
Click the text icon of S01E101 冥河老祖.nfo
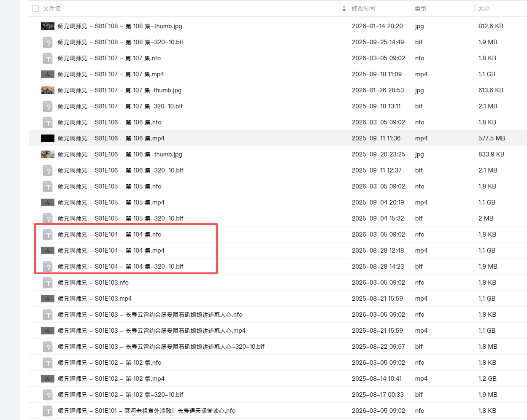click(48, 411)
